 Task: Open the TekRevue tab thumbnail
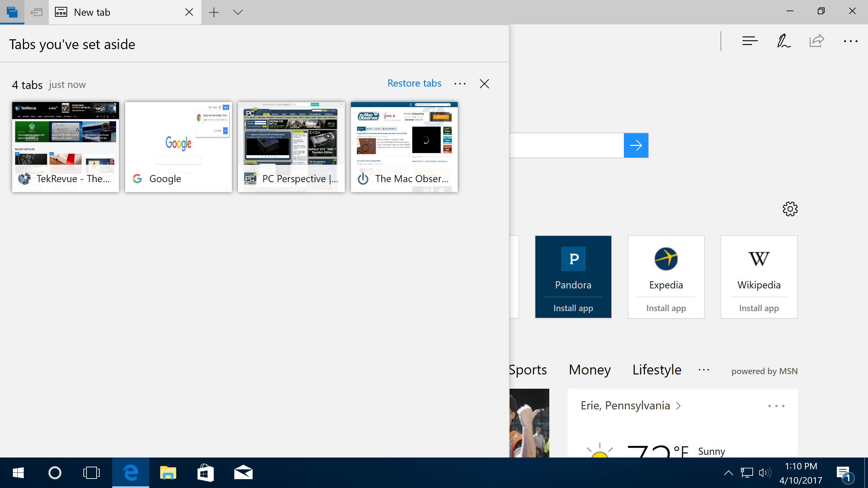click(65, 147)
